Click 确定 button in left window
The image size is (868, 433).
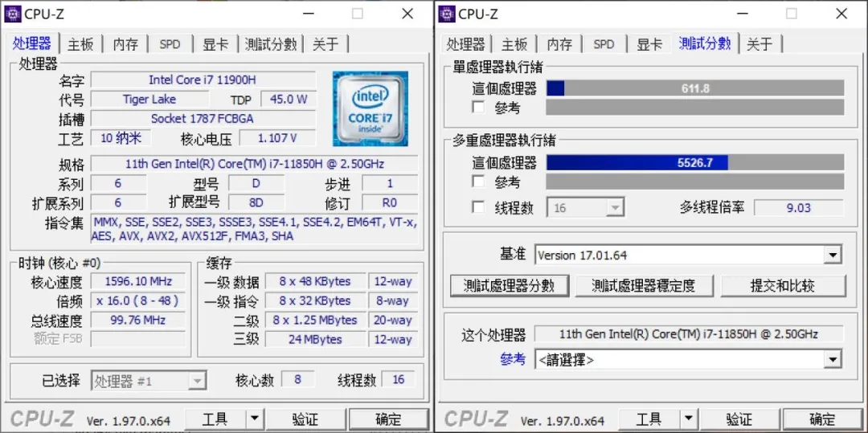pos(389,419)
